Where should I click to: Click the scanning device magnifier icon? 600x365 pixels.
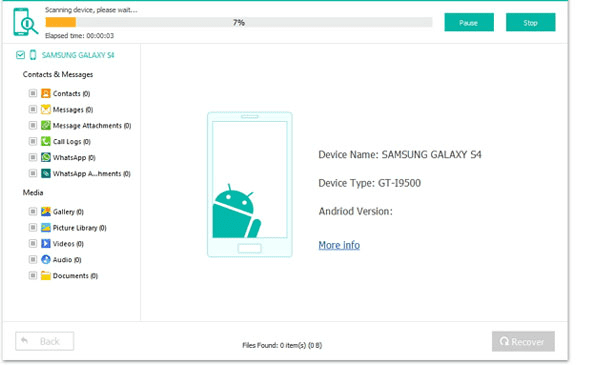click(x=25, y=22)
